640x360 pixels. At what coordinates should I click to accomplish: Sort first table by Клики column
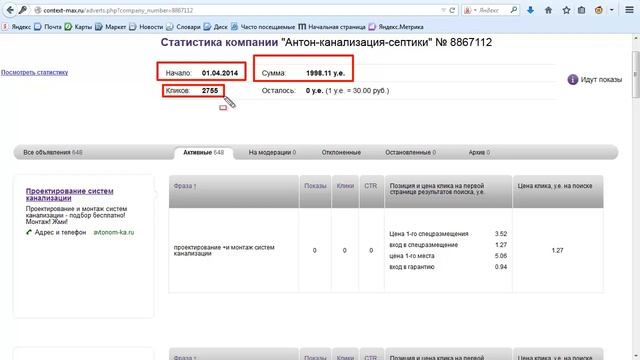coord(345,186)
